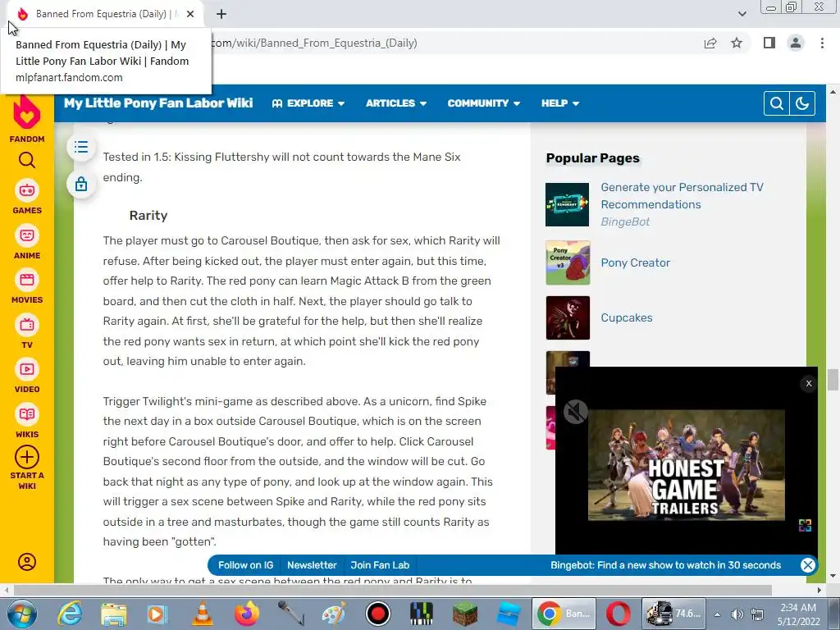Click the Bingebot find a new show text
This screenshot has width=840, height=630.
(x=665, y=564)
